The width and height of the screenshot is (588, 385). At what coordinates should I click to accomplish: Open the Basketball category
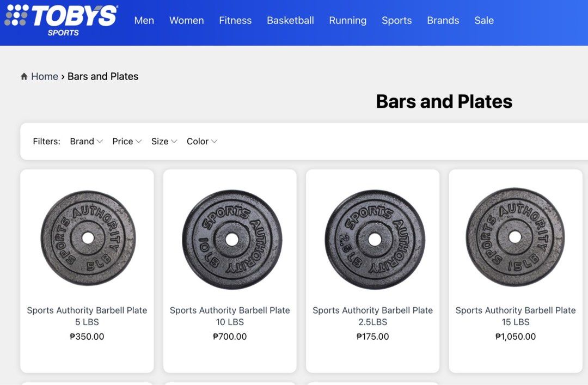click(290, 20)
